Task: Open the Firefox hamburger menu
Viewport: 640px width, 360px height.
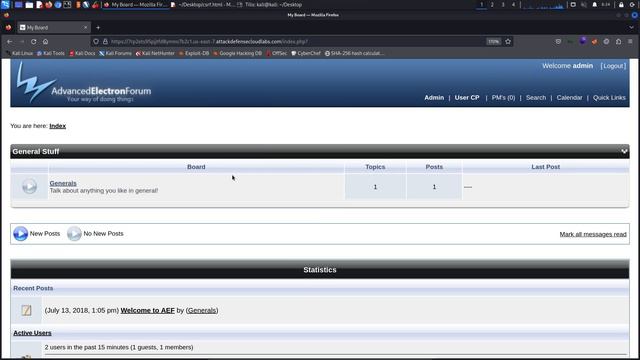Action: [x=631, y=41]
